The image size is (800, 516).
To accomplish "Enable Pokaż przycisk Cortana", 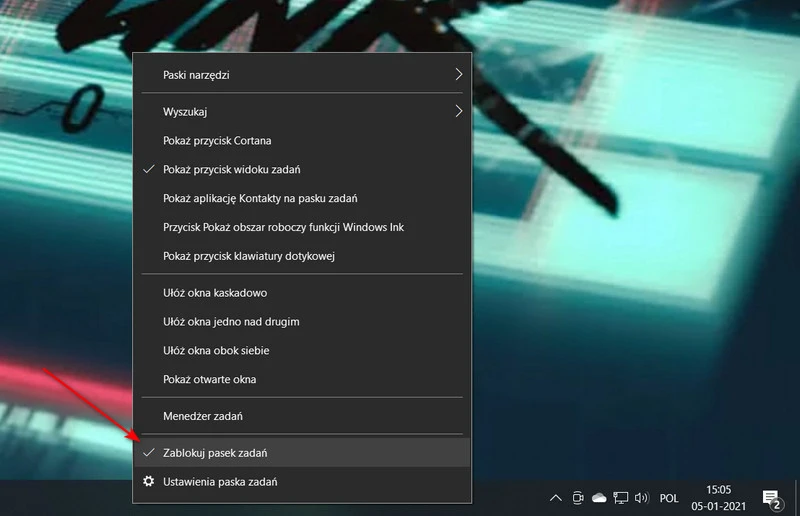I will (x=217, y=141).
